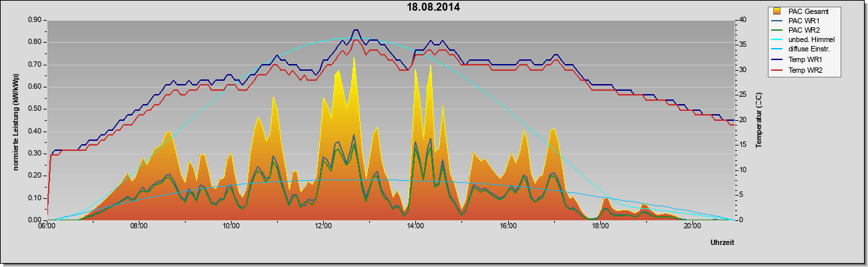The height and width of the screenshot is (267, 868).
Task: Click the Temperatur axis title
Action: pyautogui.click(x=759, y=120)
